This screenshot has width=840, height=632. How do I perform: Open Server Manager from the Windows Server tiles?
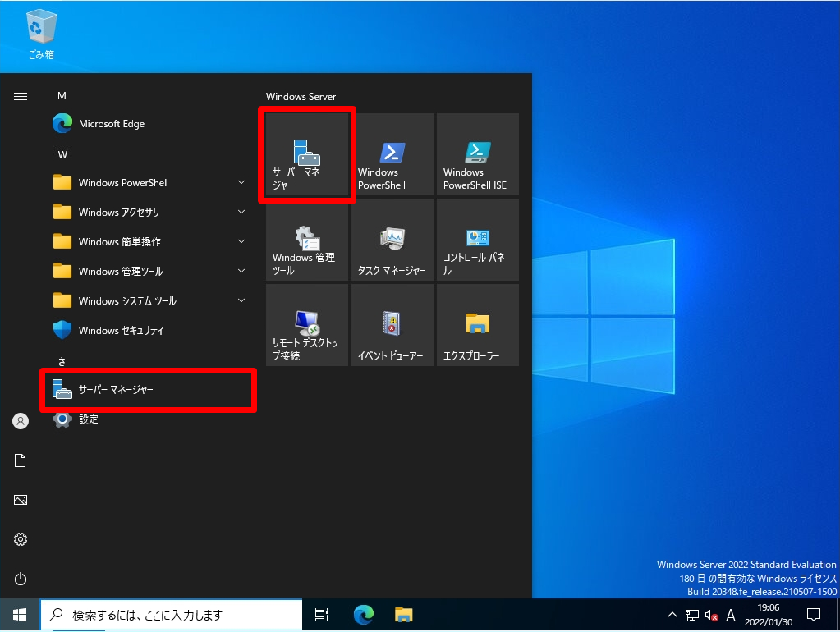point(306,154)
